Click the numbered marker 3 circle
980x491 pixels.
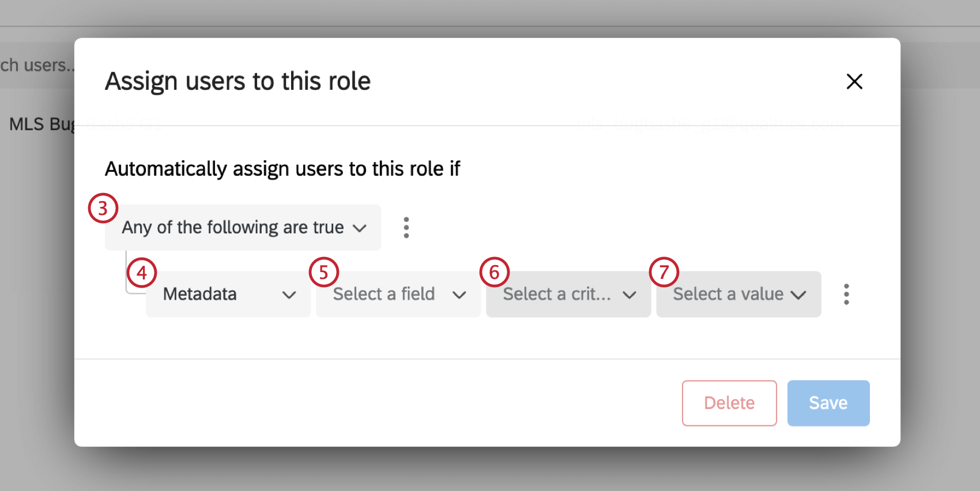(103, 208)
